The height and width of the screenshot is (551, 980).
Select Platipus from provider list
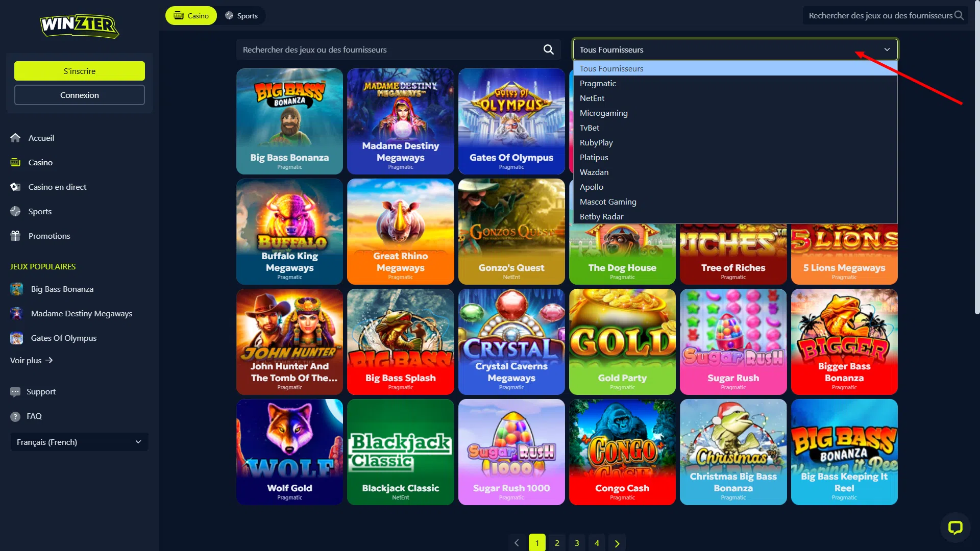736,157
